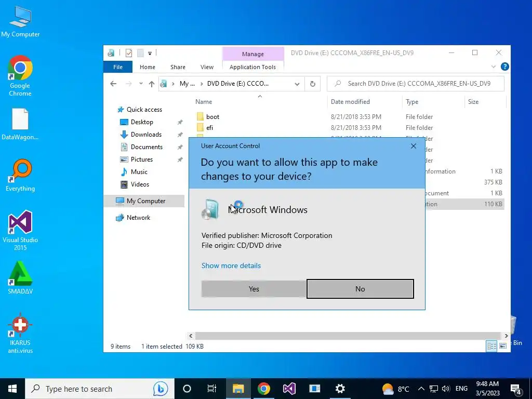Select the Manage contextual tab

pyautogui.click(x=253, y=54)
